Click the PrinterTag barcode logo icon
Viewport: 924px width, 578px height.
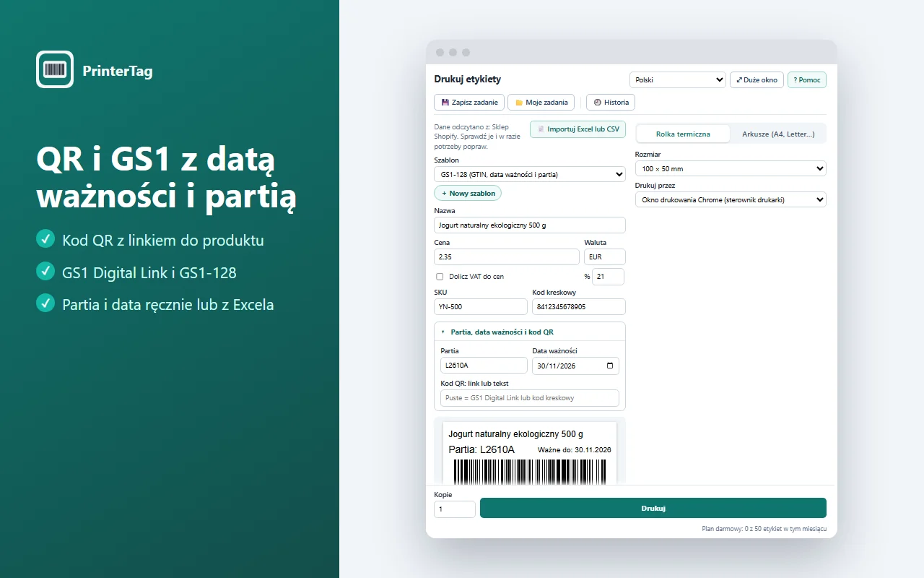(x=55, y=69)
